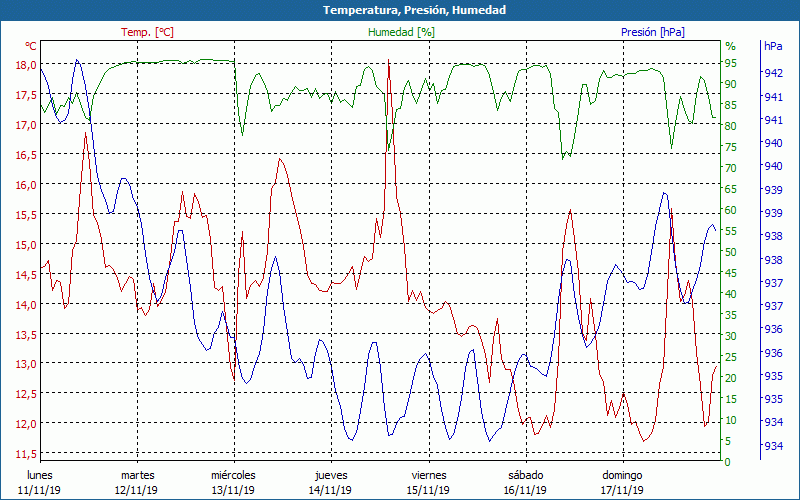Click the date 17/11/19
The image size is (800, 500).
[622, 490]
